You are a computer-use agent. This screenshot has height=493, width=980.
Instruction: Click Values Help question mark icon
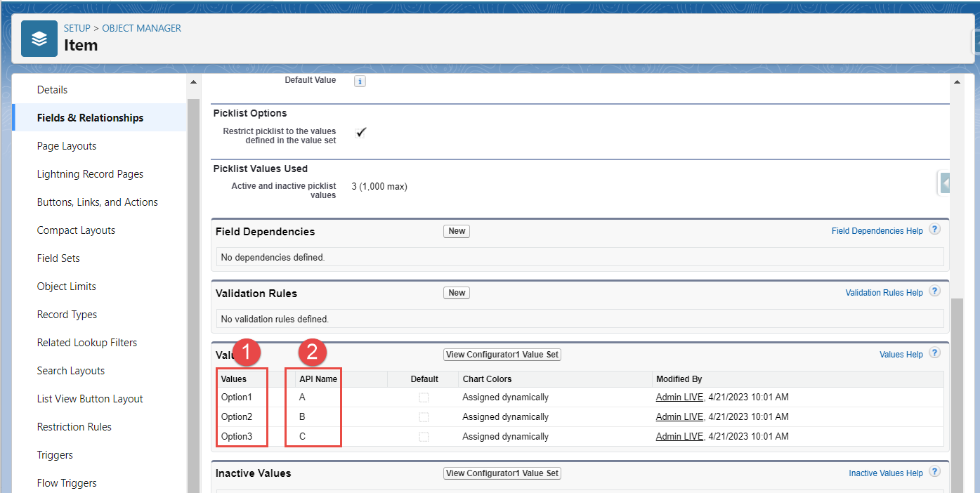[934, 353]
